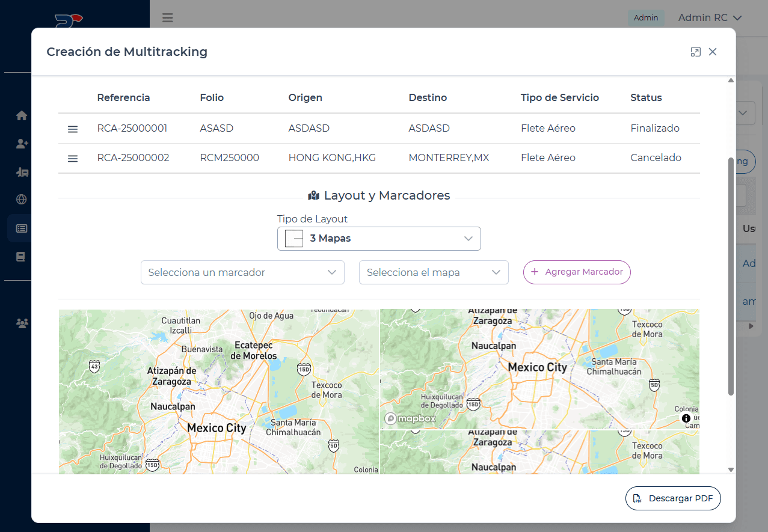Click the Tipo de Servicio column header
This screenshot has height=532, width=768.
[560, 97]
